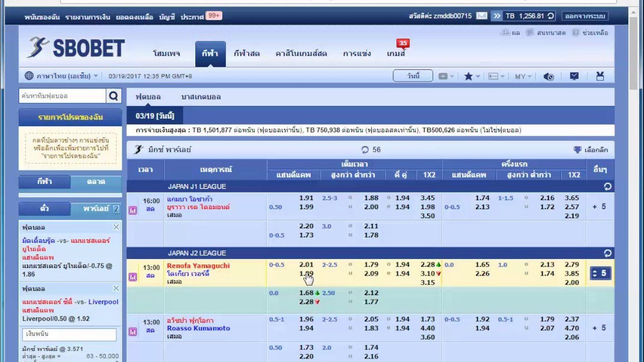Screen dimensions: 644x362
Task: Refresh the TB 1,256.81 balance
Action: 551,16
